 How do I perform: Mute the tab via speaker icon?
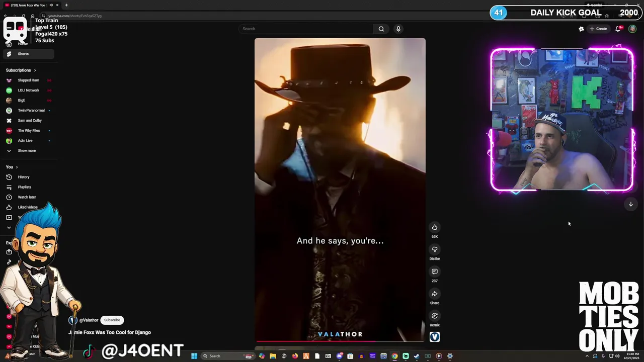[51, 5]
